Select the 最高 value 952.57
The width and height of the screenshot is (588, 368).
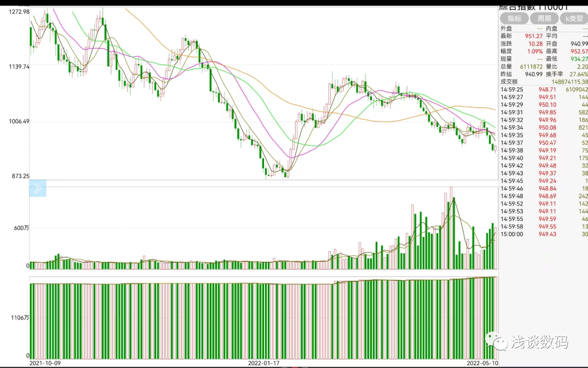579,51
